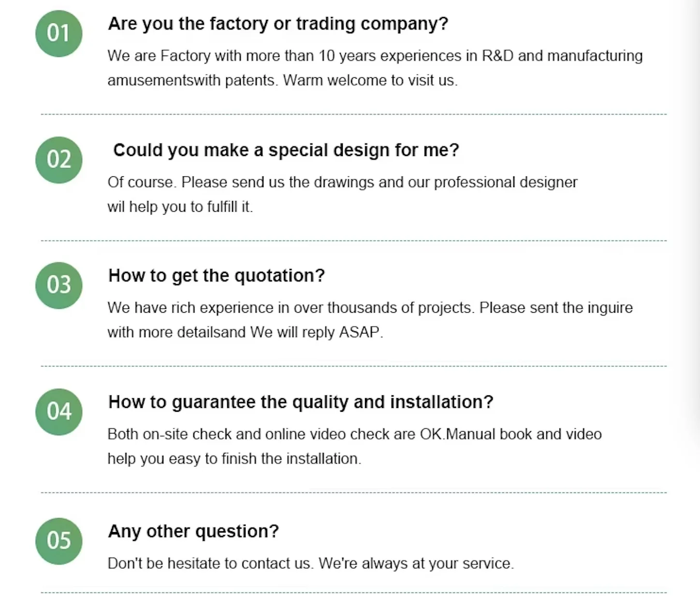Click the "help you easy to finish installation" line
This screenshot has width=700, height=607.
coord(234,459)
